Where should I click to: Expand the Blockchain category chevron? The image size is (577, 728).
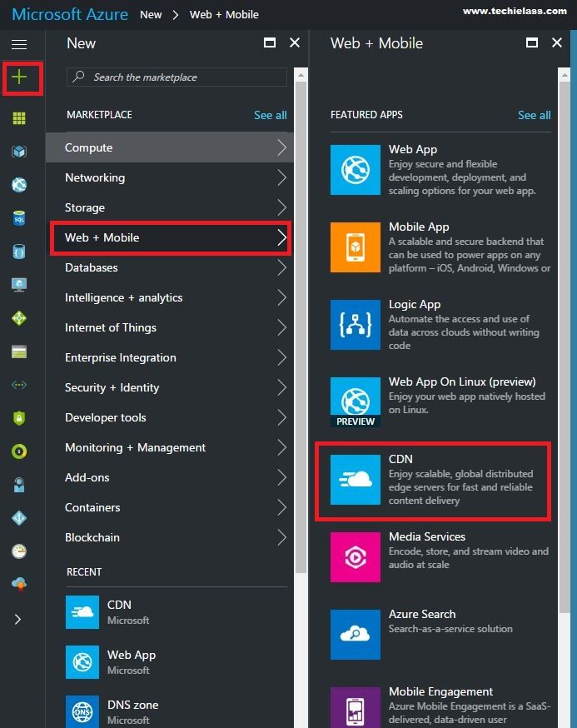tap(281, 537)
